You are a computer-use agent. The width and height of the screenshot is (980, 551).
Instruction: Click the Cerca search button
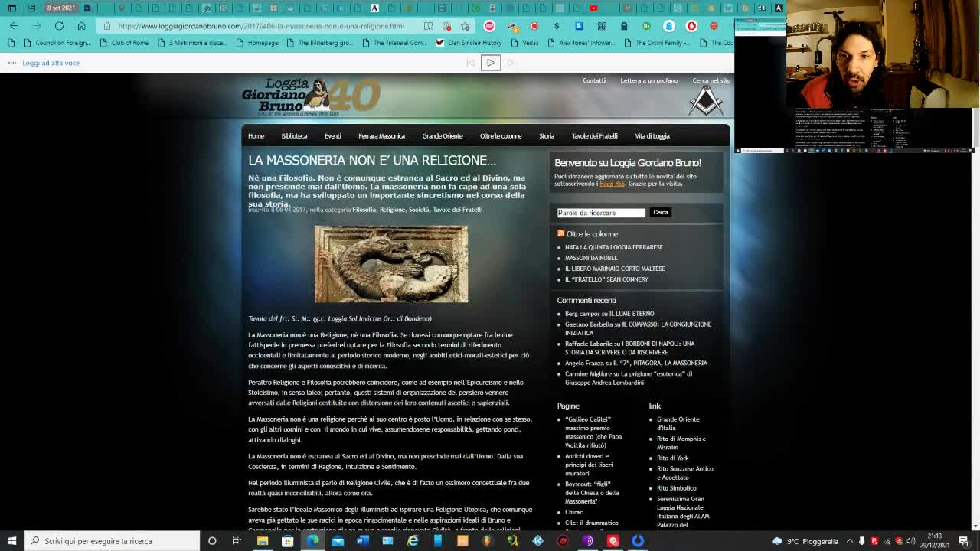tap(661, 213)
